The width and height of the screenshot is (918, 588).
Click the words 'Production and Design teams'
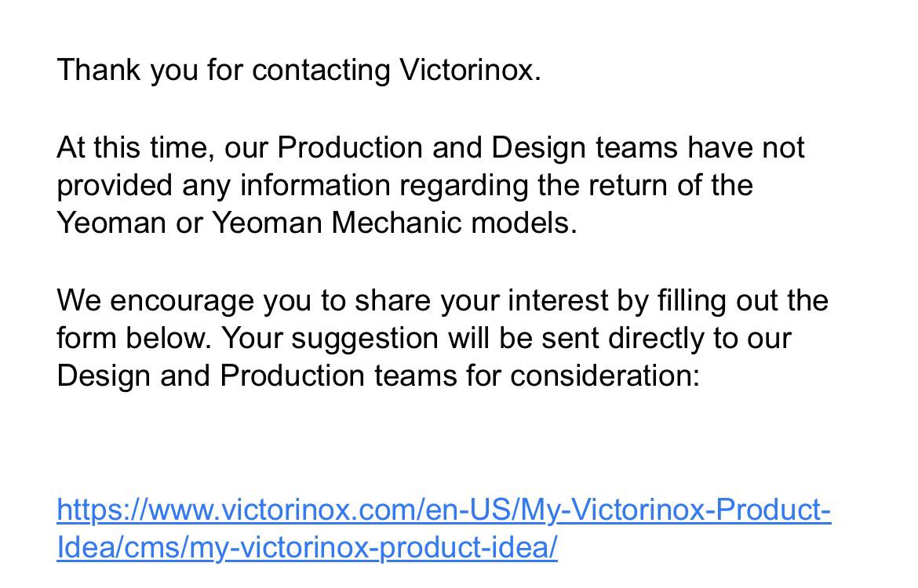coord(476,147)
